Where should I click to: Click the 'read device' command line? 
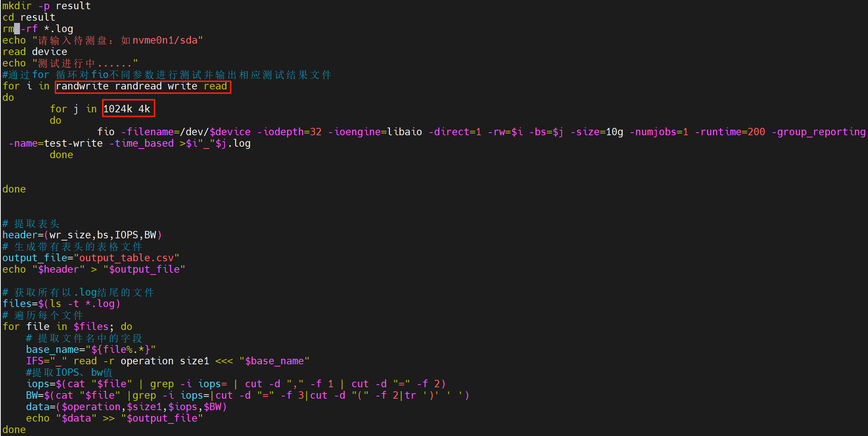point(35,52)
